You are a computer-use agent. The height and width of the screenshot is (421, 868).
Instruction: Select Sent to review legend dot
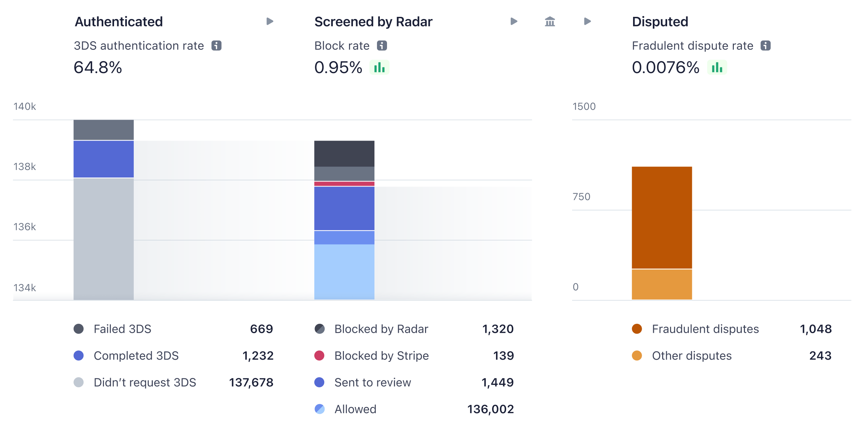(x=320, y=382)
